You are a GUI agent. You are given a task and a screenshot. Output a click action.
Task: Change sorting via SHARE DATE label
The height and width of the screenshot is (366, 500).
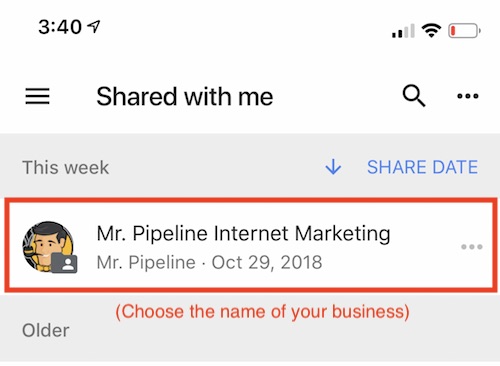[x=422, y=167]
